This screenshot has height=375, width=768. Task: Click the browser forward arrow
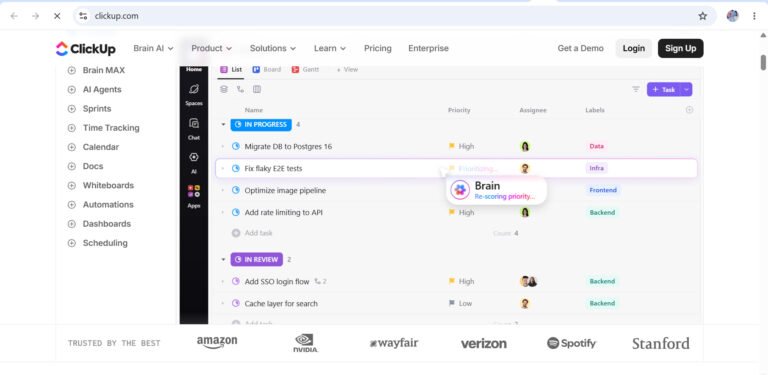[35, 16]
